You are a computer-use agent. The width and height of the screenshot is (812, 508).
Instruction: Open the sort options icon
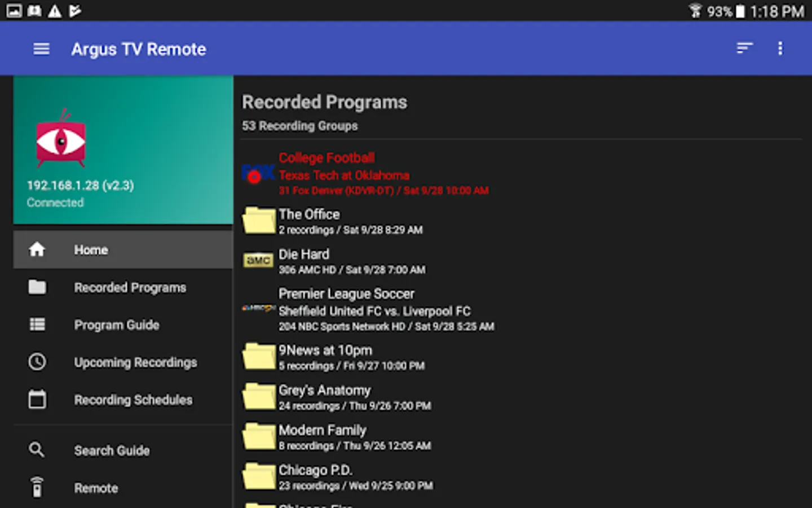[744, 49]
